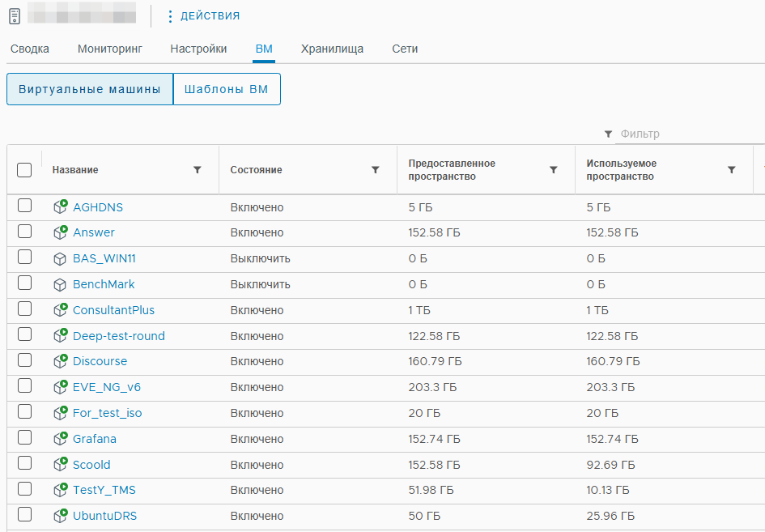
Task: Click the ConsultantPlus VM icon
Action: [x=60, y=310]
